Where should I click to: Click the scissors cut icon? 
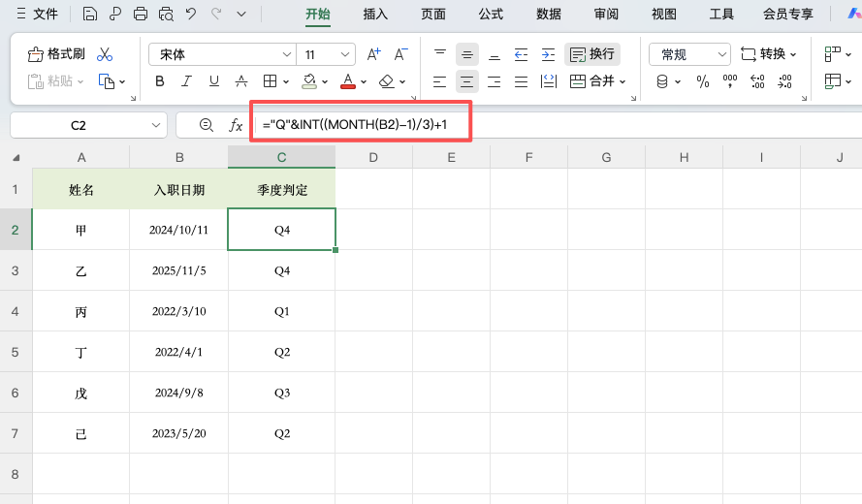pyautogui.click(x=105, y=54)
